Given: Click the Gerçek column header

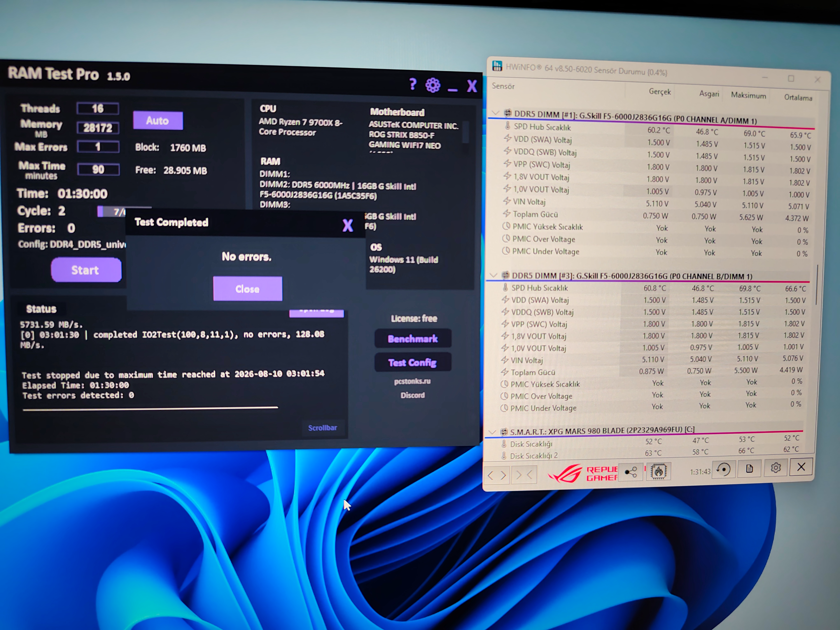Looking at the screenshot, I should 660,92.
